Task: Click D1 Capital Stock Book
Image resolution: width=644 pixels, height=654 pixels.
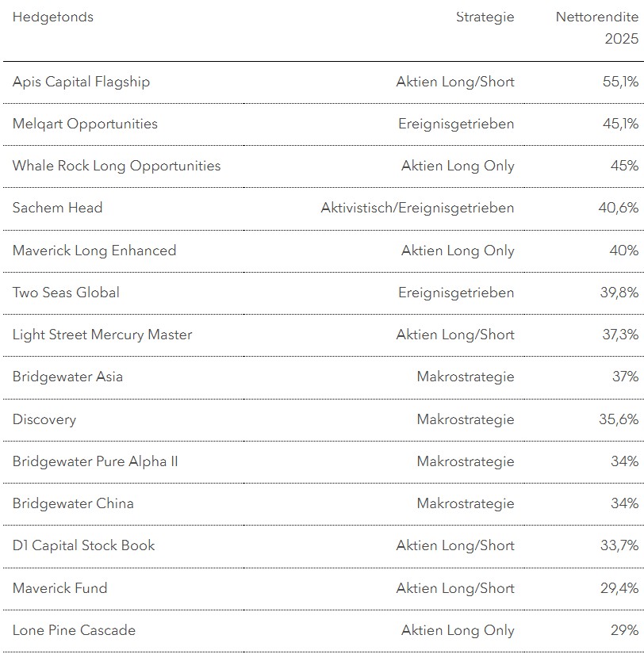Action: (x=83, y=545)
